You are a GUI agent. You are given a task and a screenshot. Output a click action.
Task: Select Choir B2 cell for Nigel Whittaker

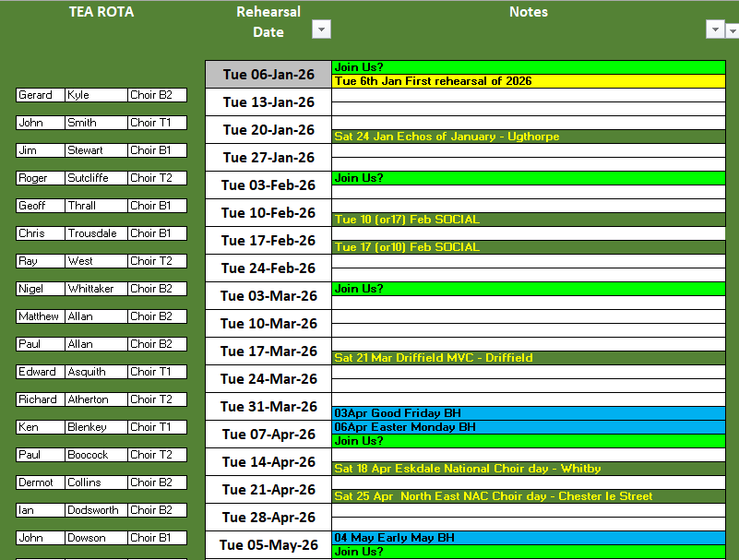[x=157, y=289]
